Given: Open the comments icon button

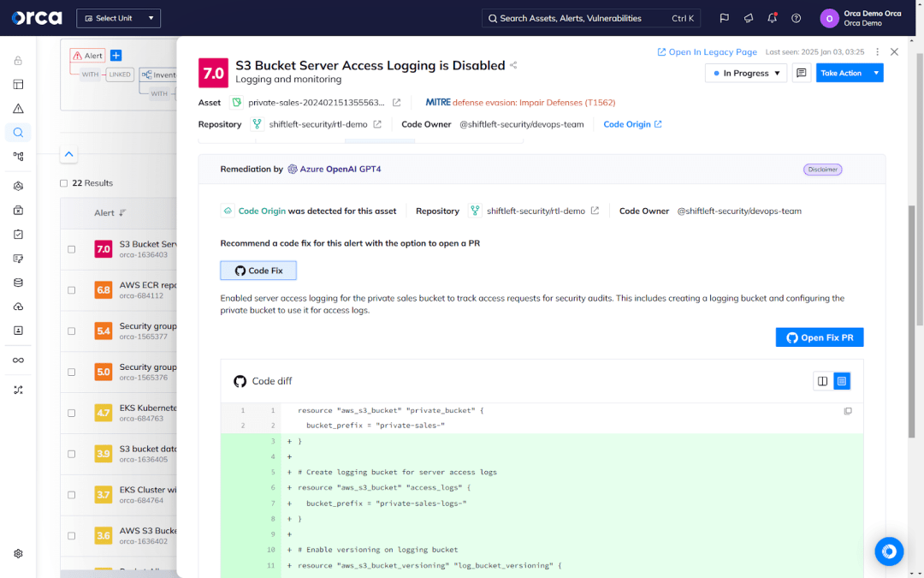Looking at the screenshot, I should click(802, 73).
